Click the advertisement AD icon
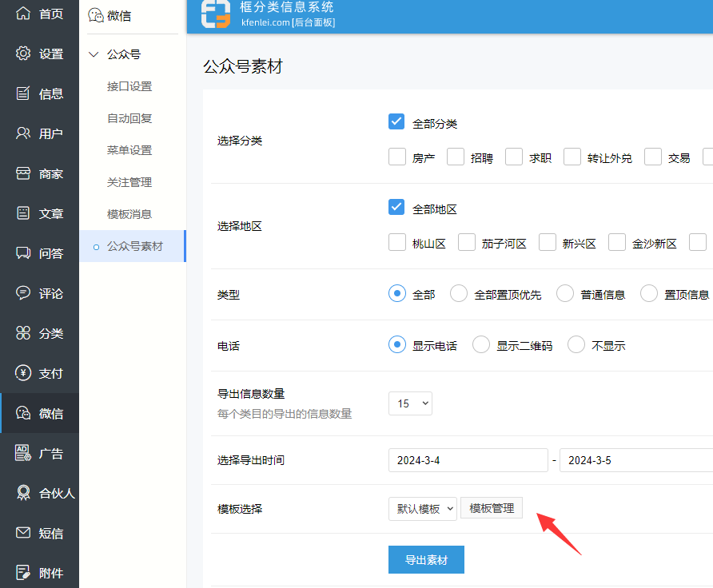The image size is (713, 588). coord(23,453)
